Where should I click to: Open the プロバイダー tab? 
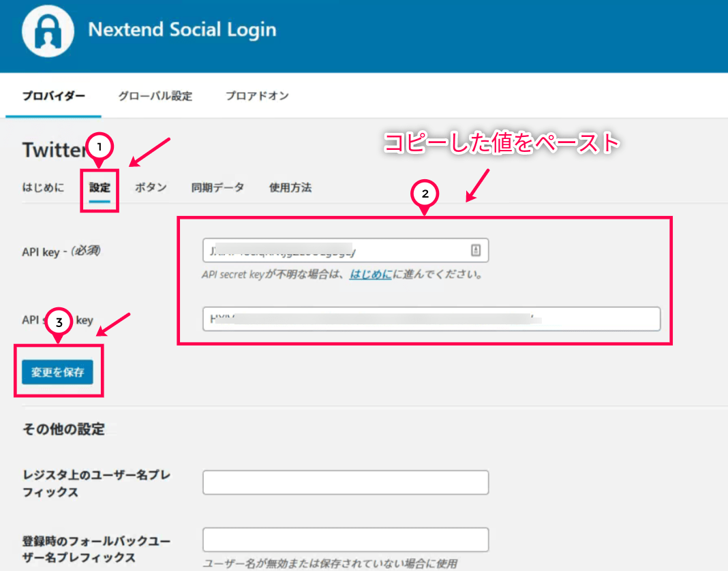pos(53,96)
